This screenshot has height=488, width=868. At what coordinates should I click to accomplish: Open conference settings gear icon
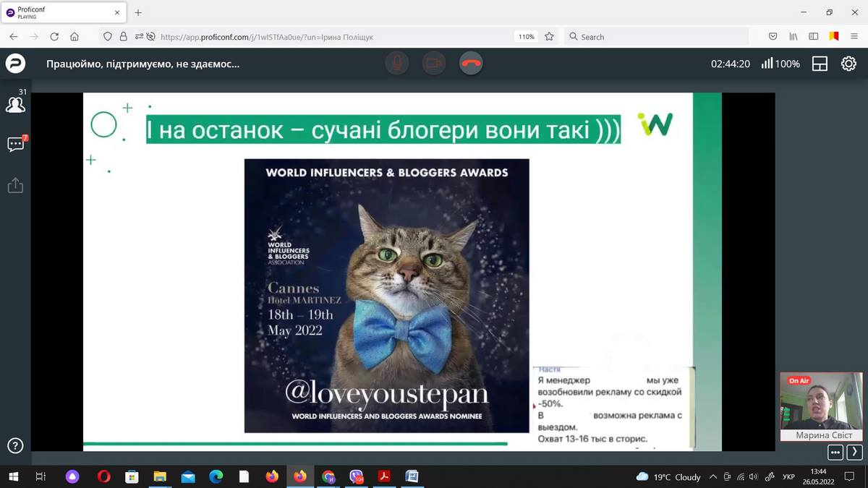point(848,64)
